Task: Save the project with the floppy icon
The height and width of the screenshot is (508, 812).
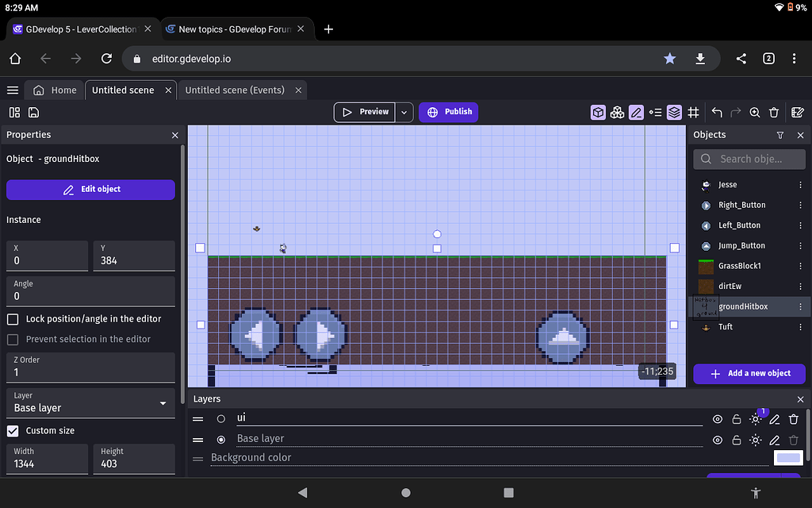Action: (34, 113)
